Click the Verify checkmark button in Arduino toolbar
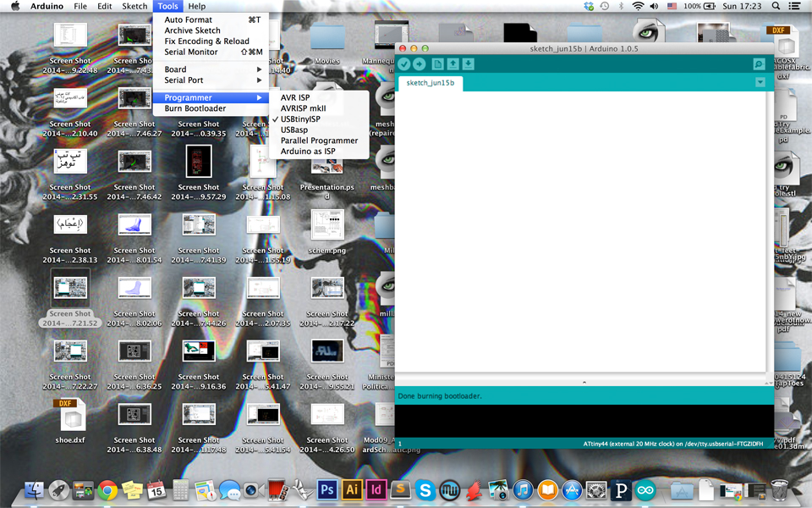Image resolution: width=812 pixels, height=508 pixels. pos(404,63)
